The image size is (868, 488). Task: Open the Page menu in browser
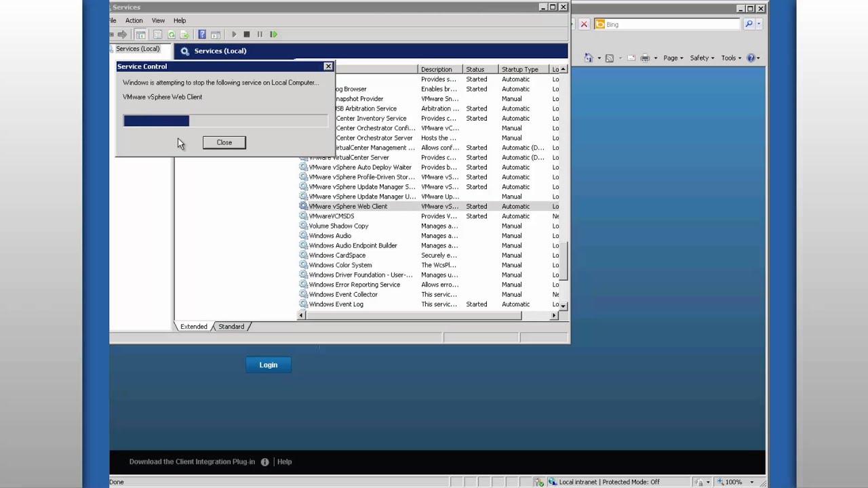[x=673, y=58]
